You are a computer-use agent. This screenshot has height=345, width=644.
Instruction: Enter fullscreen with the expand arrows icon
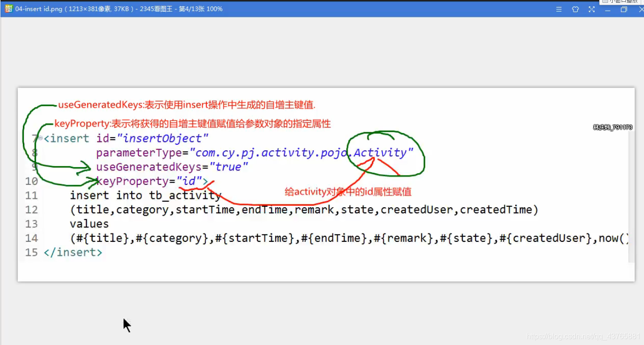592,9
